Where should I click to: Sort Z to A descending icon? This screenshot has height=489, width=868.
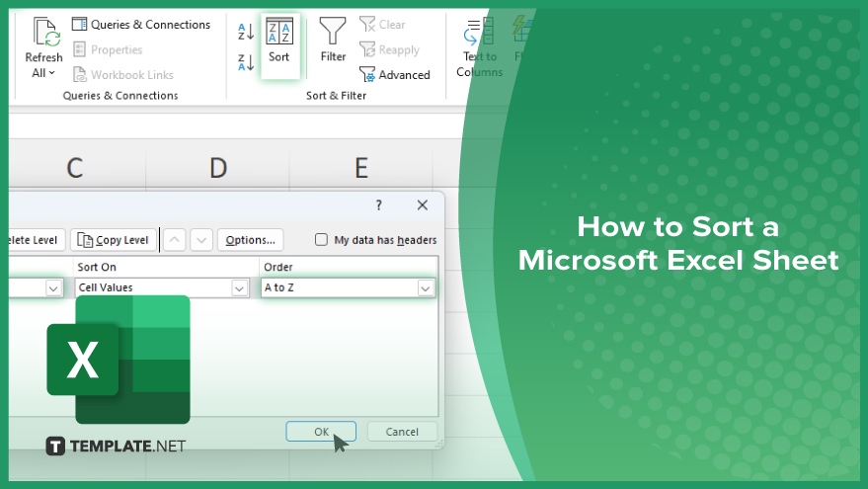(x=246, y=62)
